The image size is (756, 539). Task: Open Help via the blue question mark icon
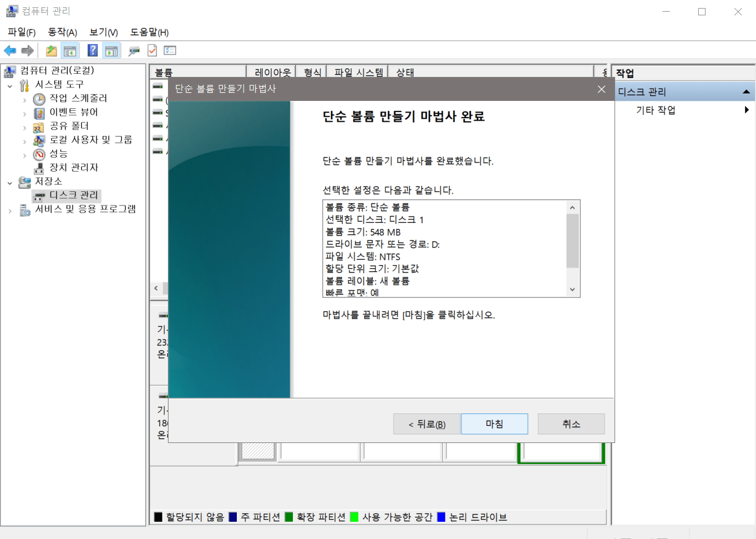pos(92,50)
